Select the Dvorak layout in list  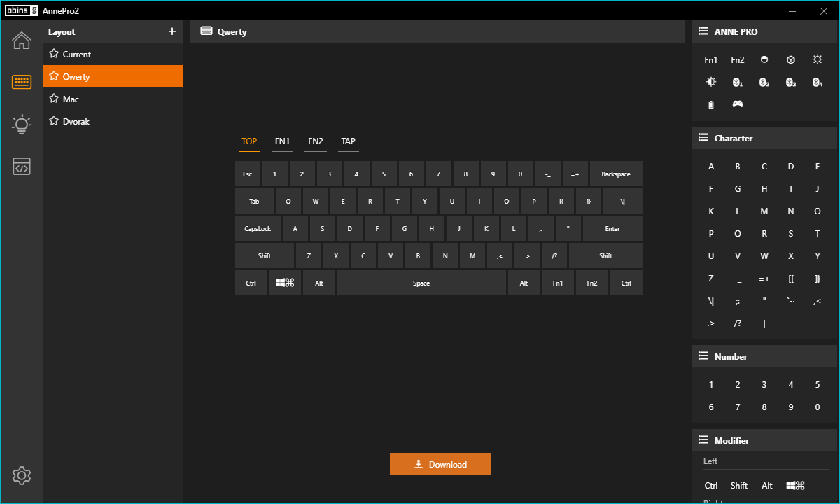click(113, 121)
